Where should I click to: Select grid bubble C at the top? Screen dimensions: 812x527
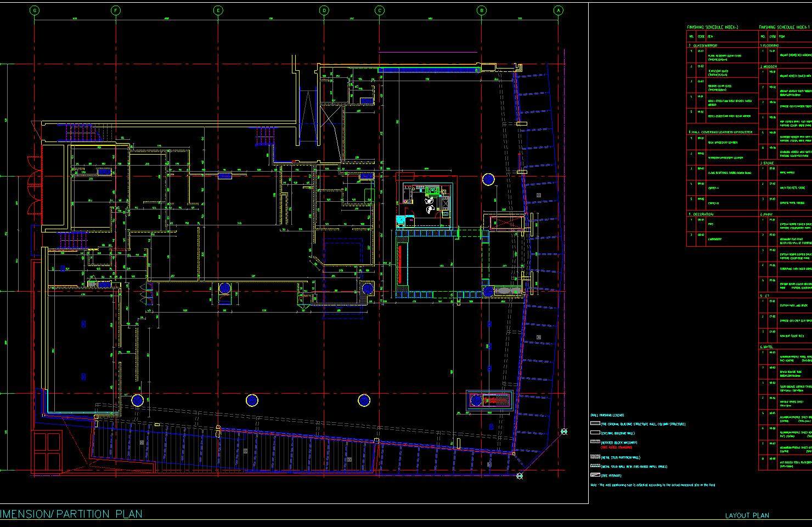point(380,10)
